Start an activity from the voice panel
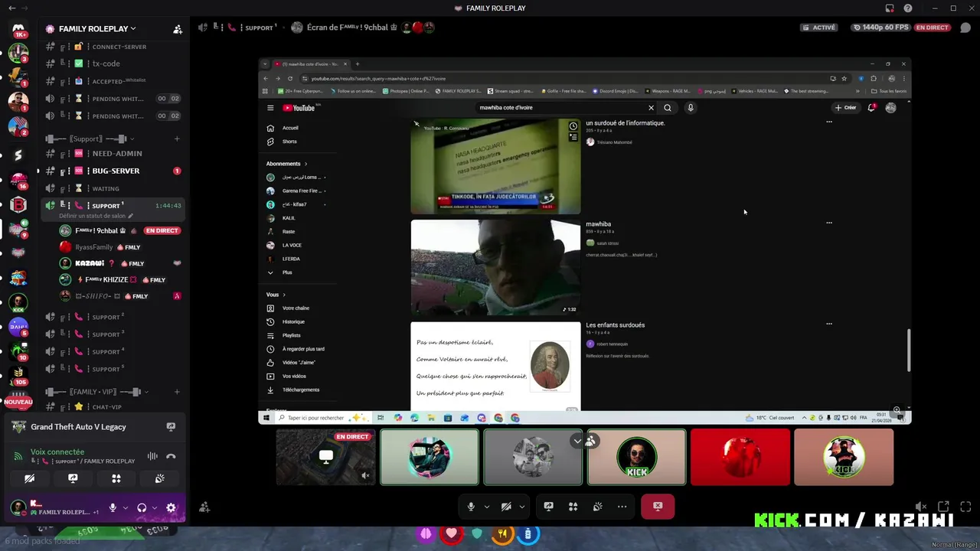This screenshot has width=980, height=551. tap(116, 478)
